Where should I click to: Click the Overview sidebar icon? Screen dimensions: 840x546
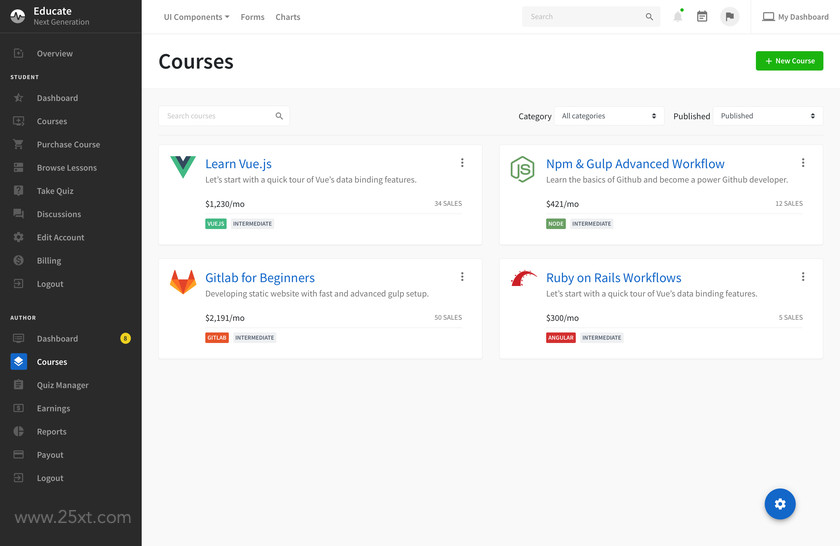19,53
